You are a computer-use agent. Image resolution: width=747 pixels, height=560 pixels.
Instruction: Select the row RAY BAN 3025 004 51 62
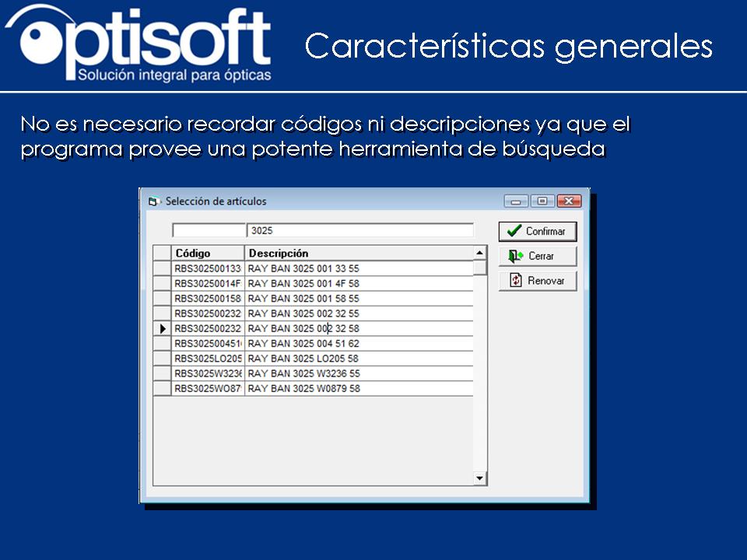click(327, 343)
